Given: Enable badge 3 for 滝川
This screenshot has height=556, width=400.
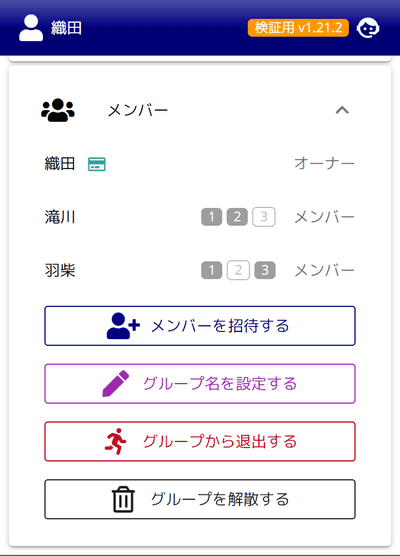Looking at the screenshot, I should [264, 217].
